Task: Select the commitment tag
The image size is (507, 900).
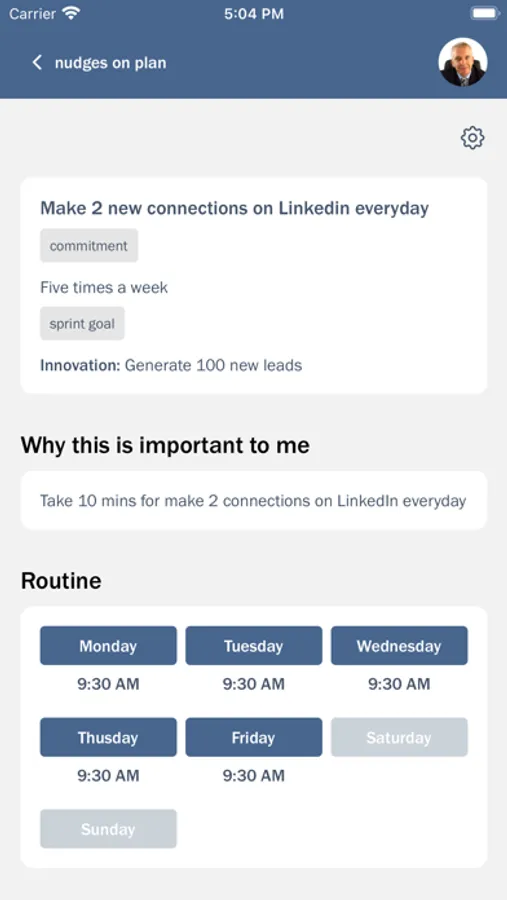Action: pyautogui.click(x=89, y=246)
